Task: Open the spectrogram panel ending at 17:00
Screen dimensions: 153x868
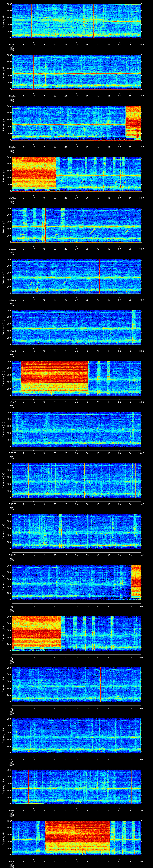Action: [x=76, y=787]
